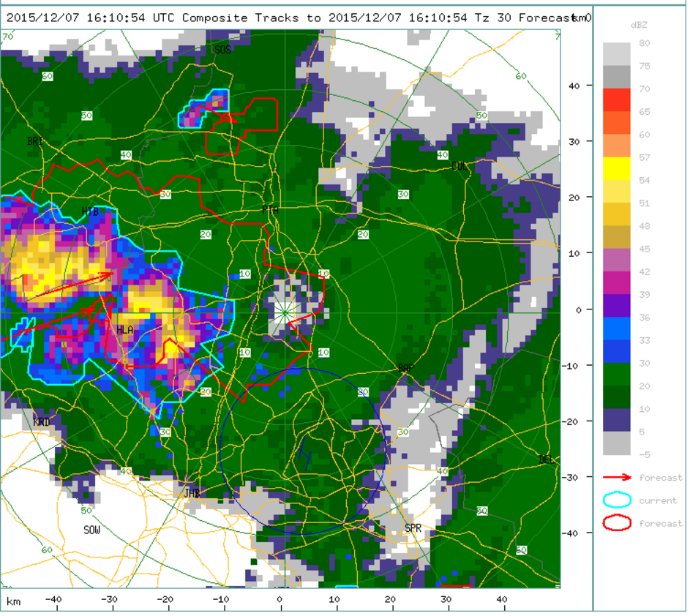690x616 pixels.
Task: Click the legend value 33
Action: pyautogui.click(x=646, y=341)
